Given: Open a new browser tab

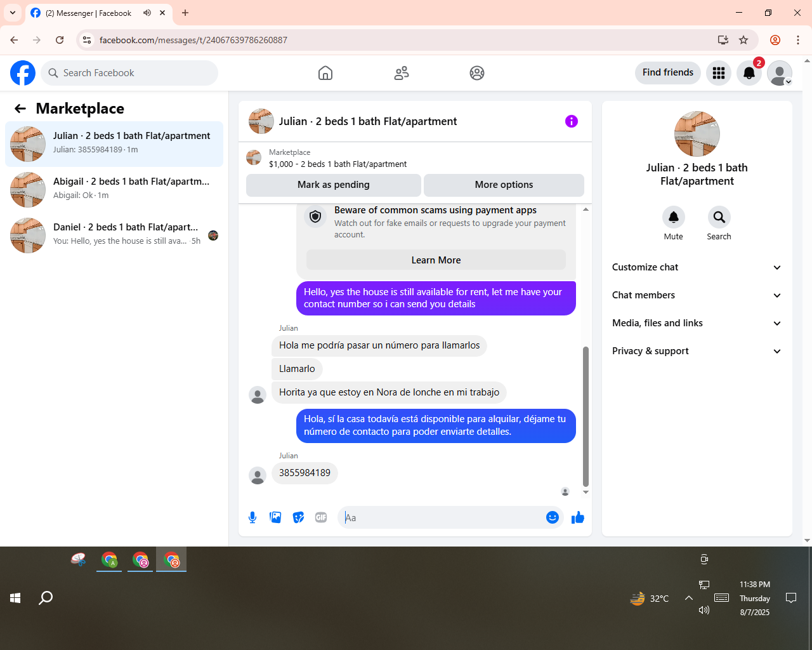Looking at the screenshot, I should point(185,13).
